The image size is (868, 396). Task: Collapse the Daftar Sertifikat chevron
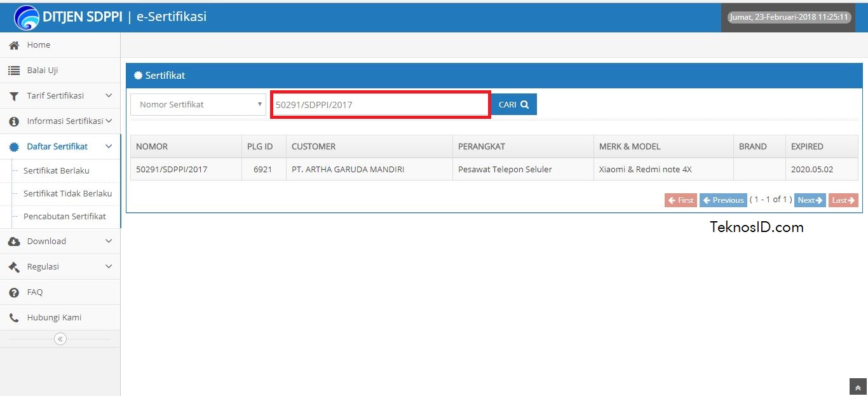(x=109, y=146)
